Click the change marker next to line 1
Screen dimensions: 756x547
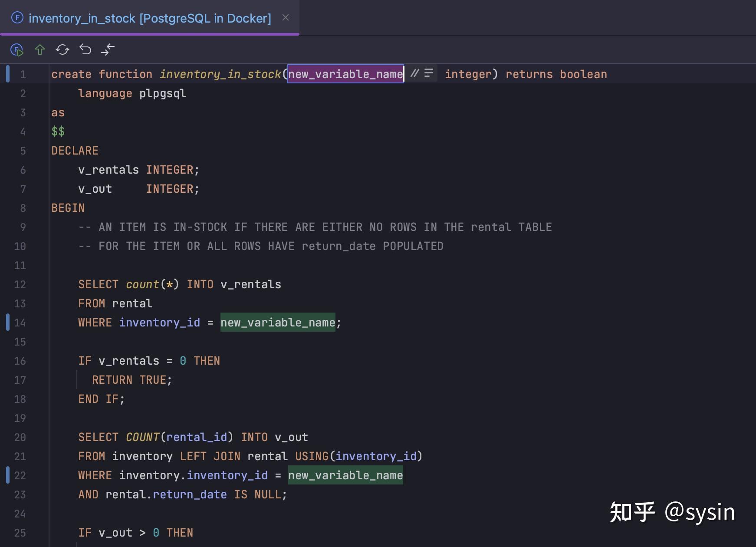[7, 73]
